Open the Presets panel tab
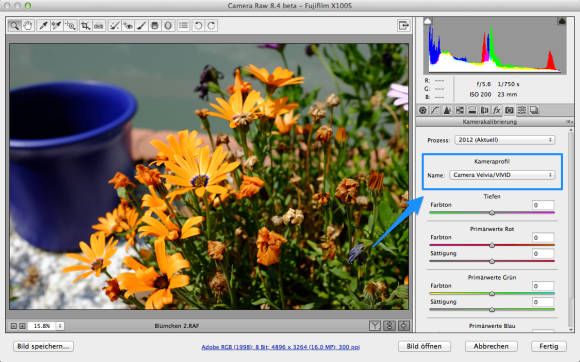 [522, 110]
